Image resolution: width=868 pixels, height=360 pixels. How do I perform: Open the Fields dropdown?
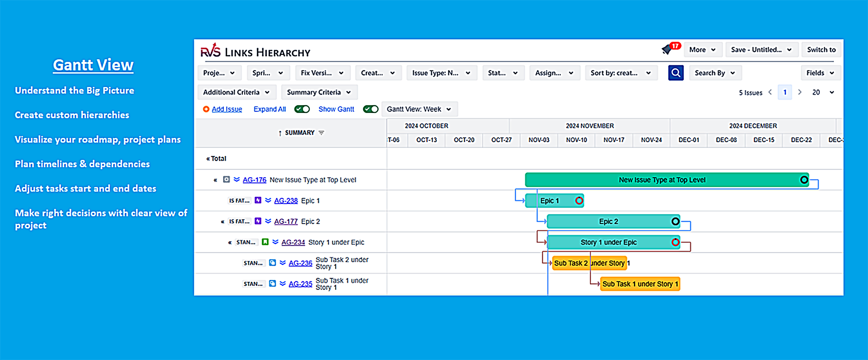(x=820, y=73)
